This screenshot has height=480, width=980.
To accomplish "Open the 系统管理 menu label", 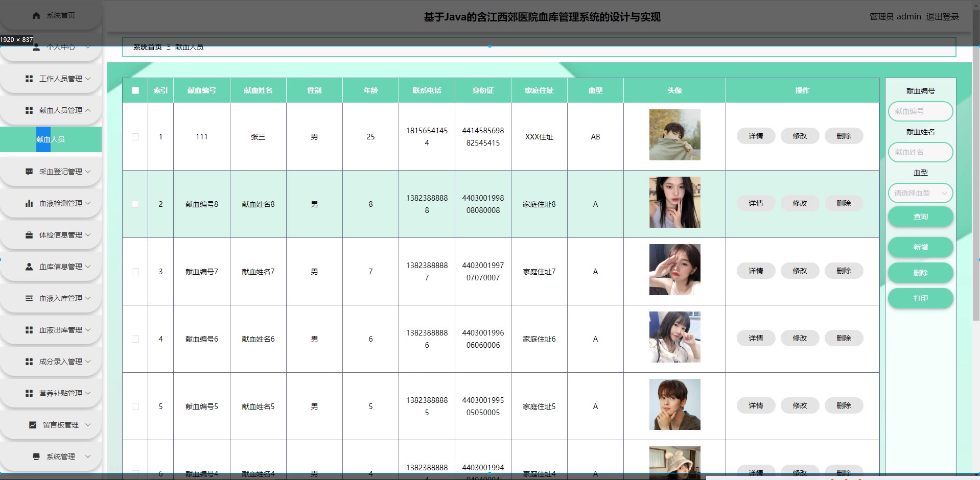I will (x=61, y=457).
